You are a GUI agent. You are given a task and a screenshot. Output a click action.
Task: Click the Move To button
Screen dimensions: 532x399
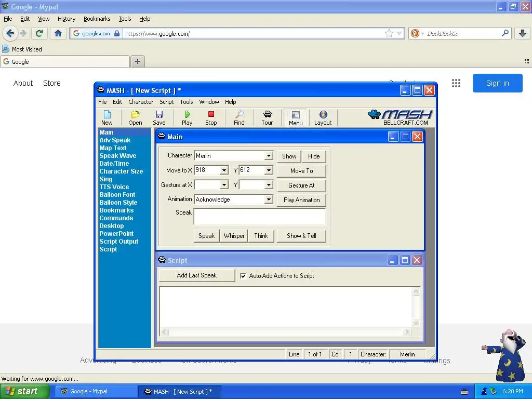click(302, 171)
